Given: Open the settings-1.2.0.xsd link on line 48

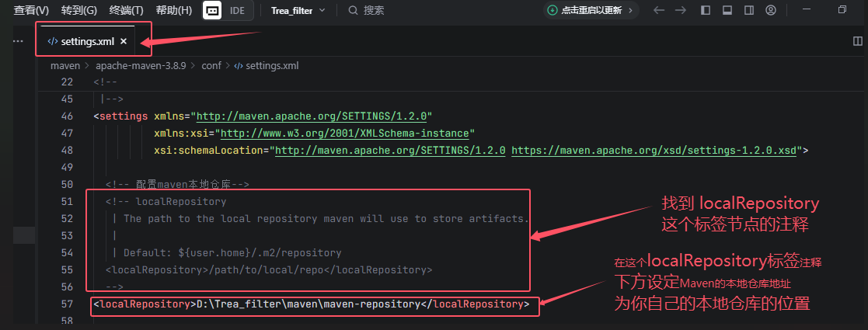Looking at the screenshot, I should click(x=654, y=151).
